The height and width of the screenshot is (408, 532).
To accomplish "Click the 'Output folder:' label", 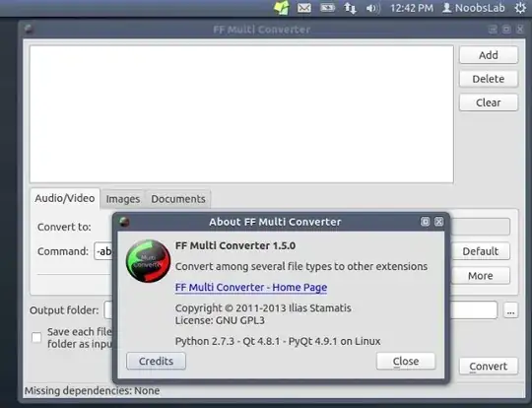I will pos(64,310).
